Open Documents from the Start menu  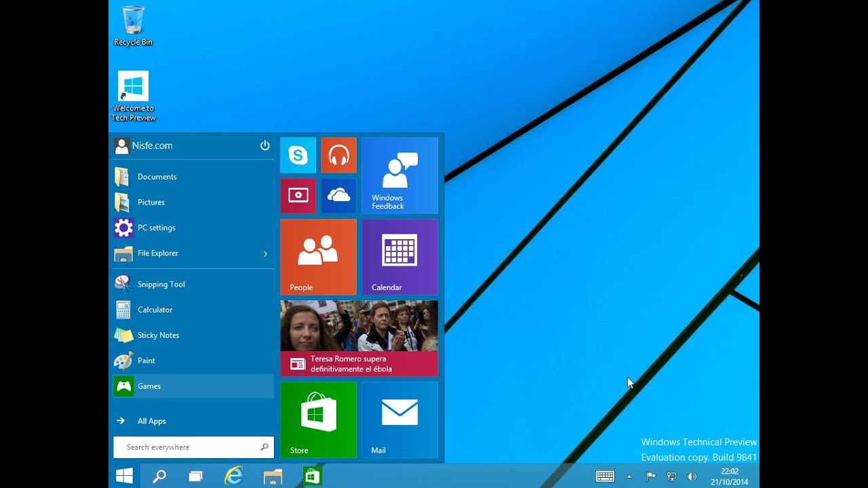193,177
